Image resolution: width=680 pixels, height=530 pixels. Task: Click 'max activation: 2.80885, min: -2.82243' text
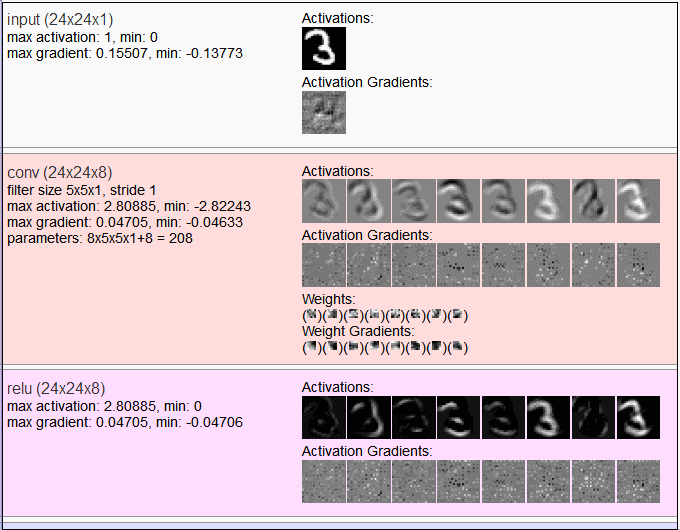click(129, 206)
